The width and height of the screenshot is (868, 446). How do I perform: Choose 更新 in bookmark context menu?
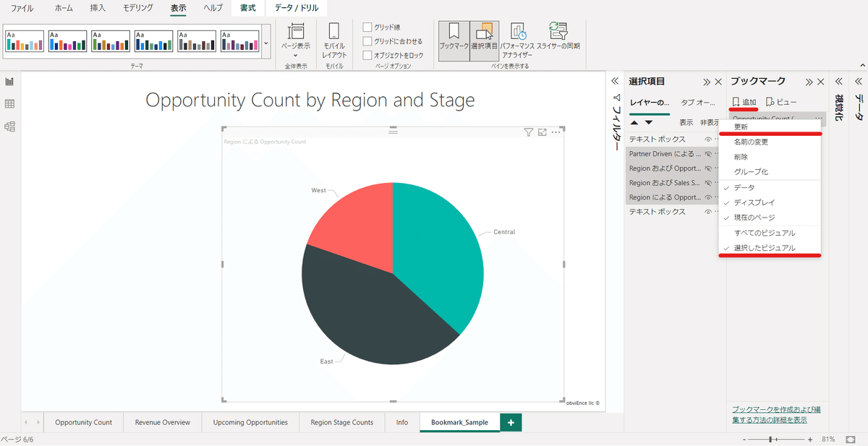click(x=770, y=126)
